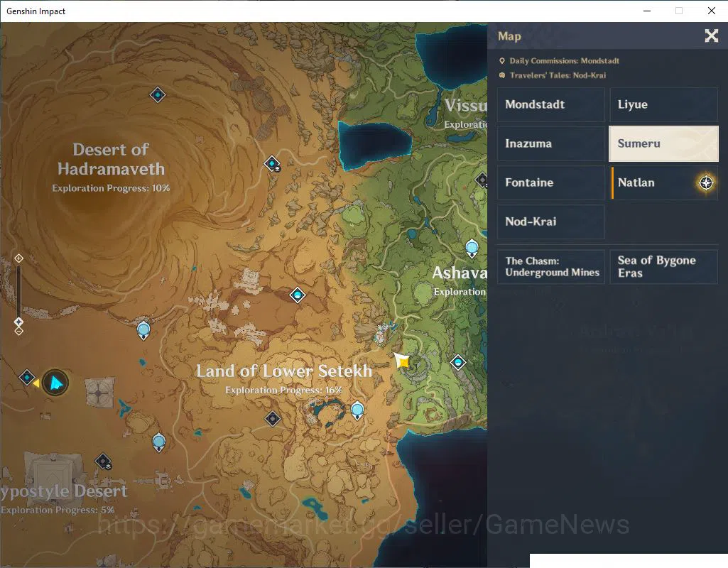Click 'Exploration Progress: 10%' text
The width and height of the screenshot is (728, 568).
point(111,188)
